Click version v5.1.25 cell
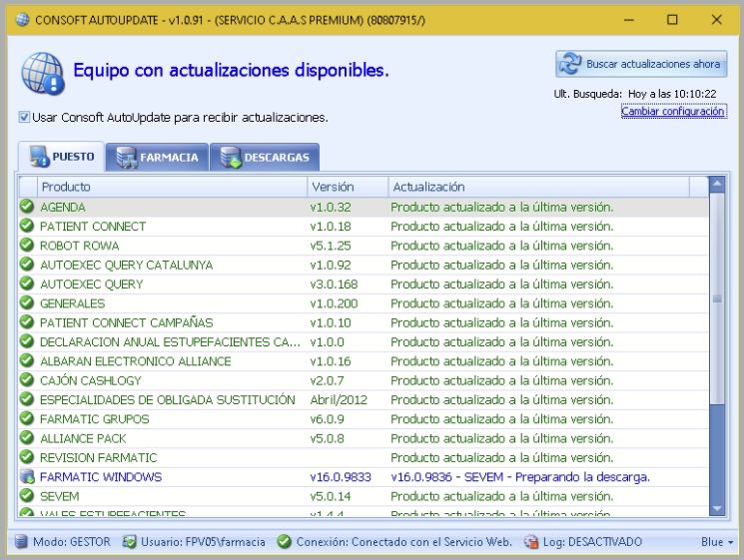 331,246
